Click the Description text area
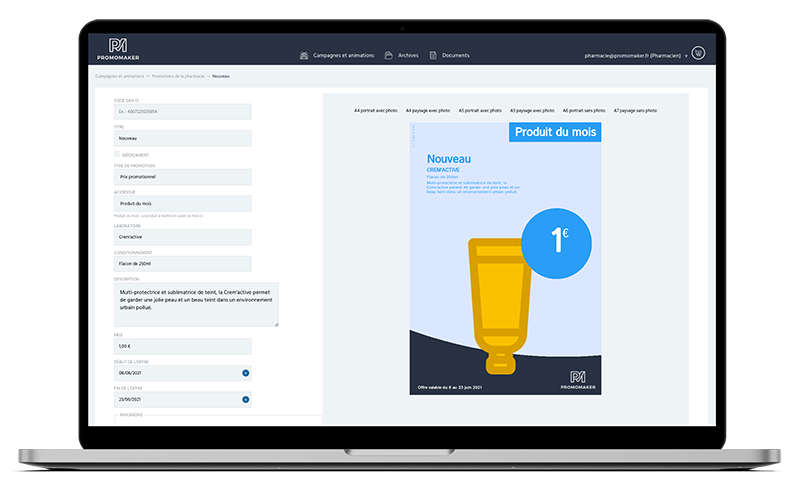The image size is (800, 496). click(196, 304)
